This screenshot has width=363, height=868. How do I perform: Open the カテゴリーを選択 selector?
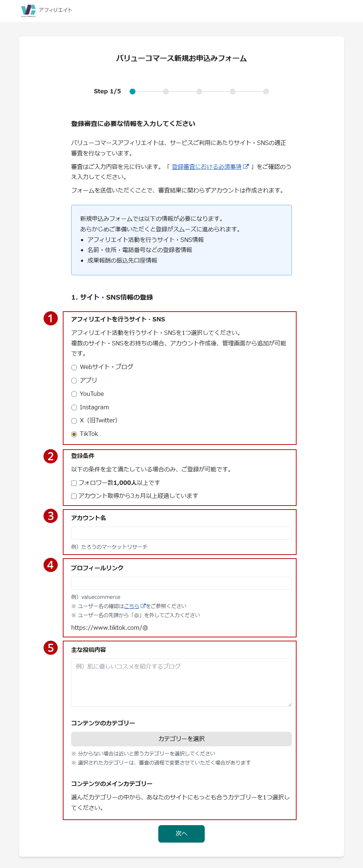tap(181, 739)
